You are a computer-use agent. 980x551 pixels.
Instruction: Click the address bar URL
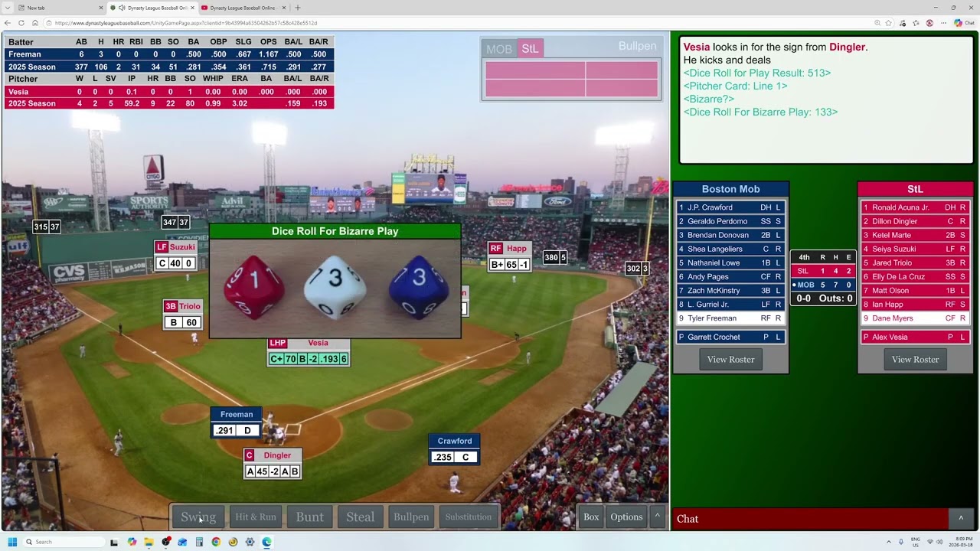click(186, 23)
